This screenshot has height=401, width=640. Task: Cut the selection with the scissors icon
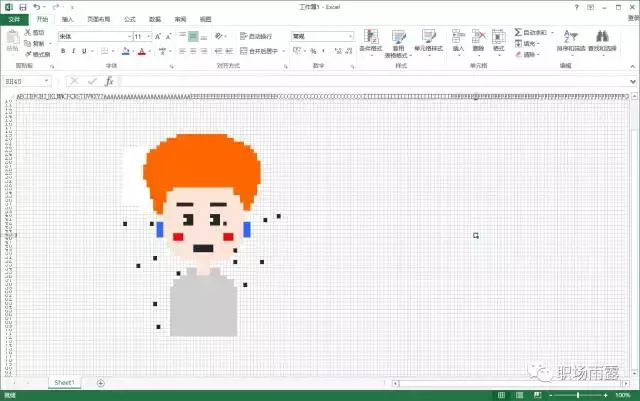point(28,32)
